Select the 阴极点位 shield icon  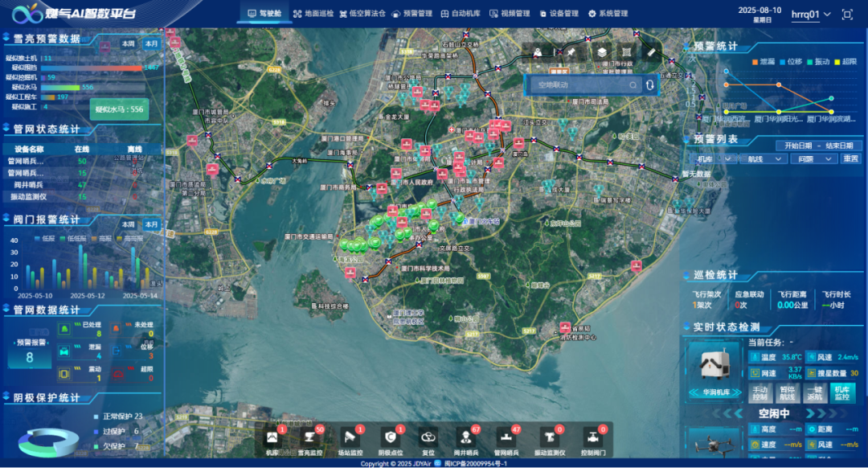coord(391,437)
